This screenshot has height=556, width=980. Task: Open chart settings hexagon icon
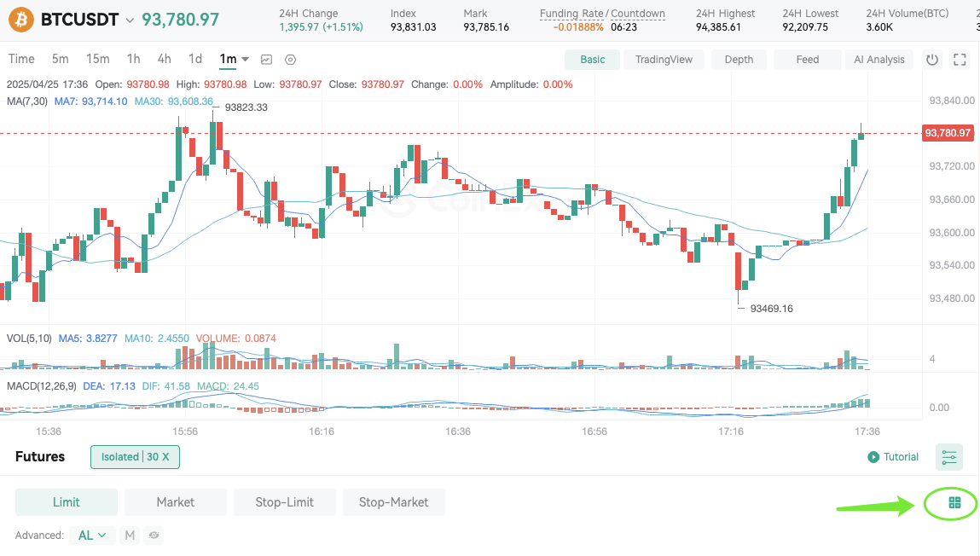click(291, 60)
